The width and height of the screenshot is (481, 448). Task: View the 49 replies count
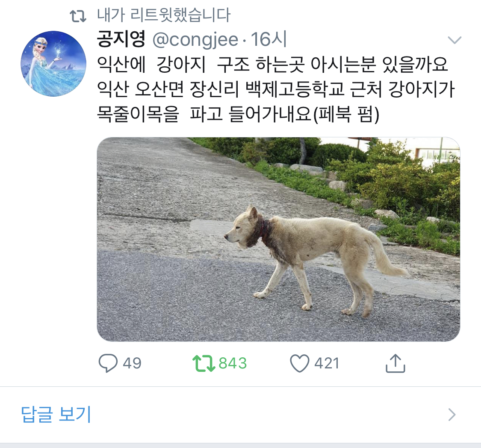tap(132, 363)
